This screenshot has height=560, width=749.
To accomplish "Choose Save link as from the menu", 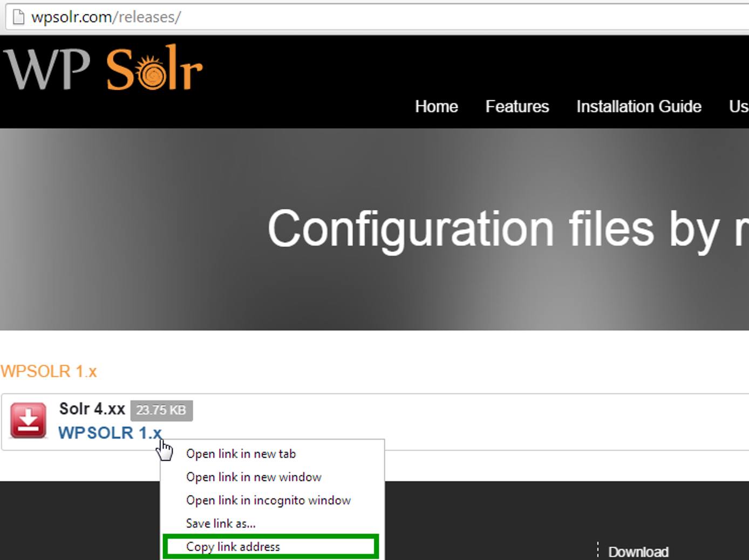I will pyautogui.click(x=221, y=523).
